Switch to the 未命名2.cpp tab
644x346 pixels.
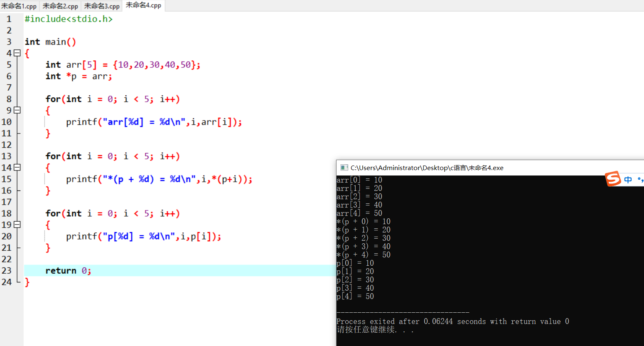pos(60,6)
